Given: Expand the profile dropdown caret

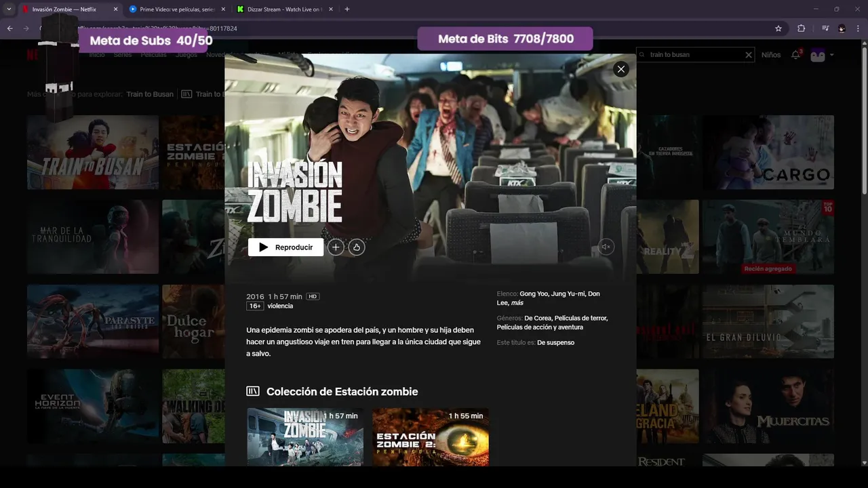Looking at the screenshot, I should tap(831, 55).
